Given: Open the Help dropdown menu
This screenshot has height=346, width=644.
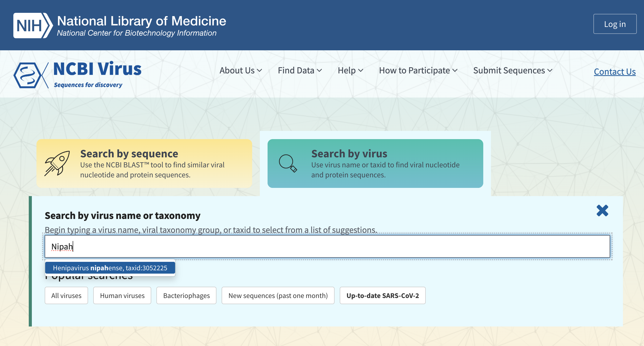Looking at the screenshot, I should (350, 70).
